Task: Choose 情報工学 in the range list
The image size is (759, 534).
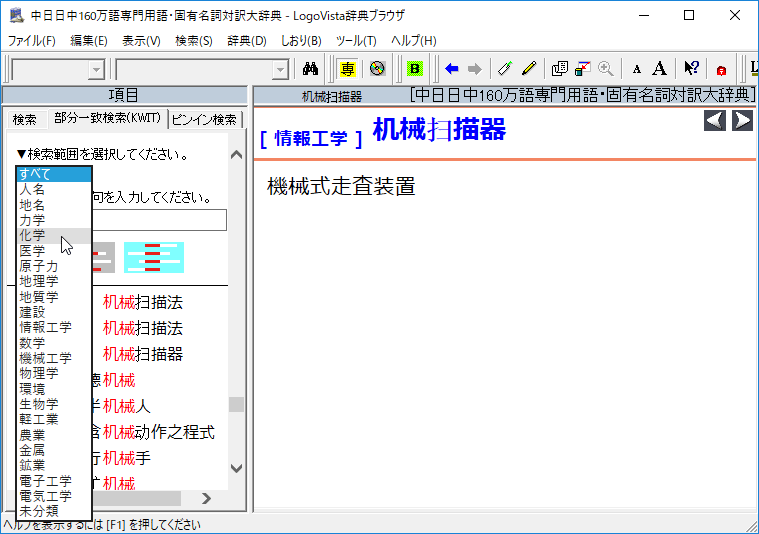Action: tap(54, 327)
